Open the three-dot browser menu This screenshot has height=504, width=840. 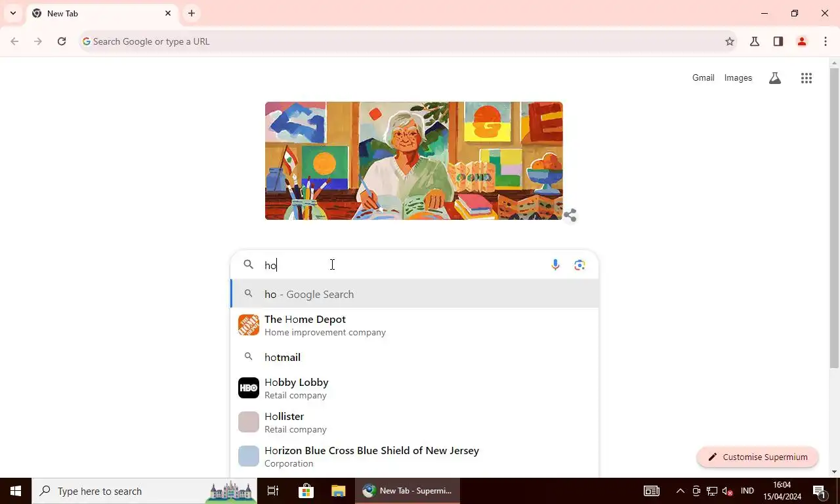click(x=826, y=41)
